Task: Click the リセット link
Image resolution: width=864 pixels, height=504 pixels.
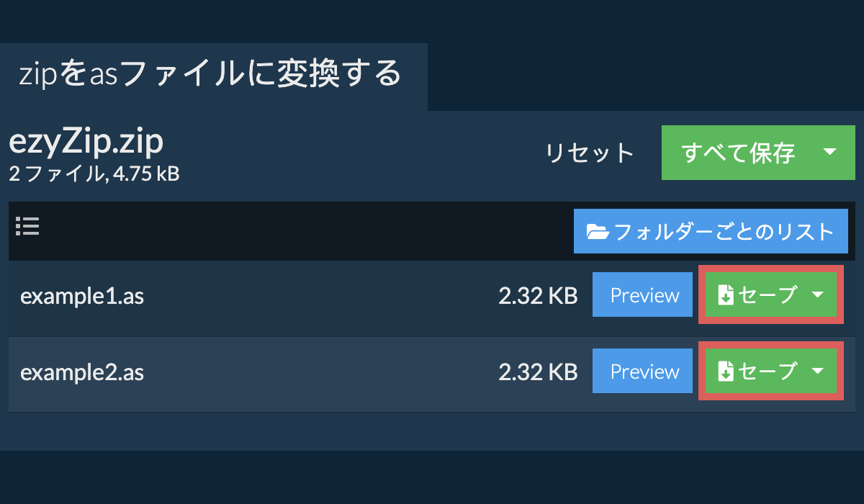Action: coord(590,153)
